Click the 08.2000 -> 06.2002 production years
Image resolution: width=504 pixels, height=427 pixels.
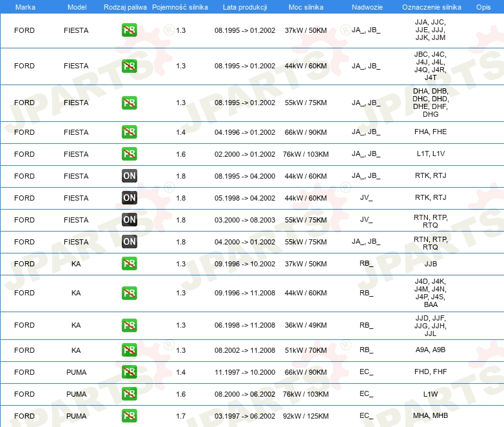(245, 394)
